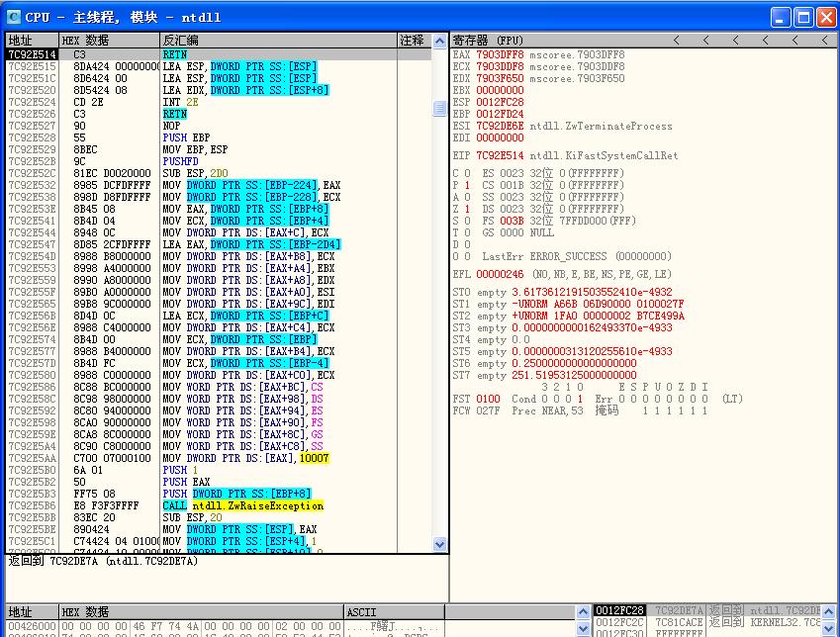This screenshot has width=840, height=637.
Task: Click address 7C92E547 in the address column
Action: (32, 244)
